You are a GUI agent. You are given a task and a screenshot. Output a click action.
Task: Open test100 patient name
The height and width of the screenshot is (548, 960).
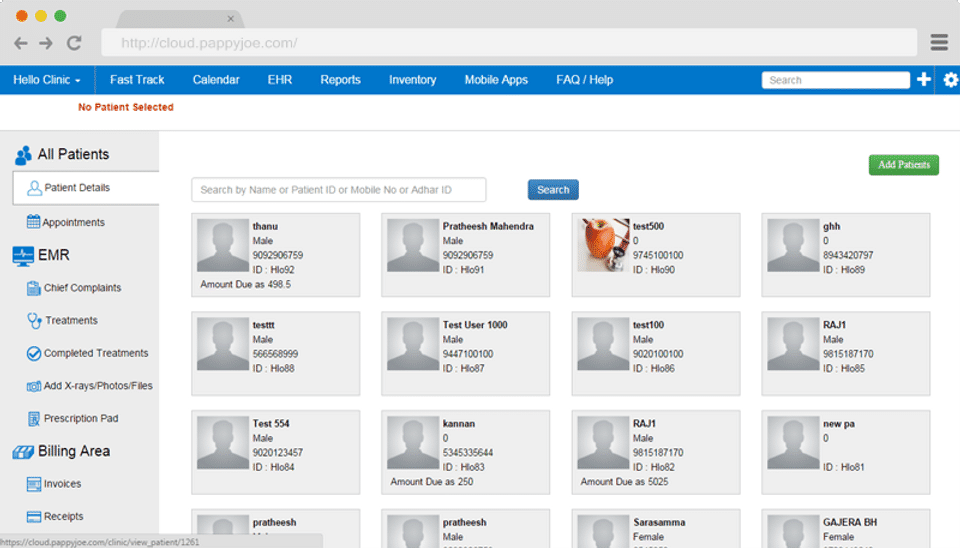(648, 325)
